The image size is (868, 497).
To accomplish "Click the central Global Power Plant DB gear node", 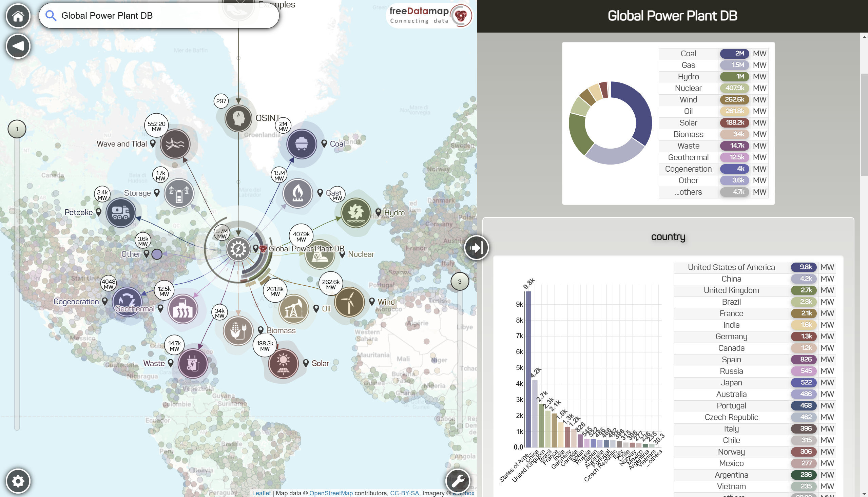I will pyautogui.click(x=238, y=249).
